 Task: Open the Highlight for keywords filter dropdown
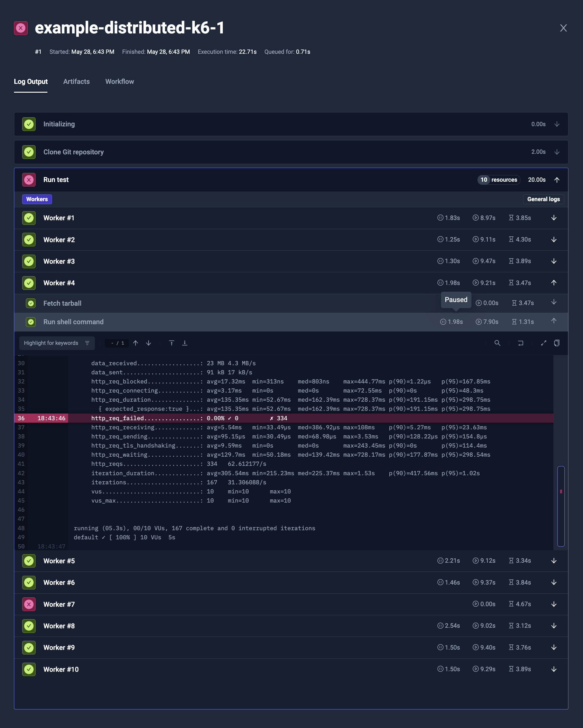(57, 343)
